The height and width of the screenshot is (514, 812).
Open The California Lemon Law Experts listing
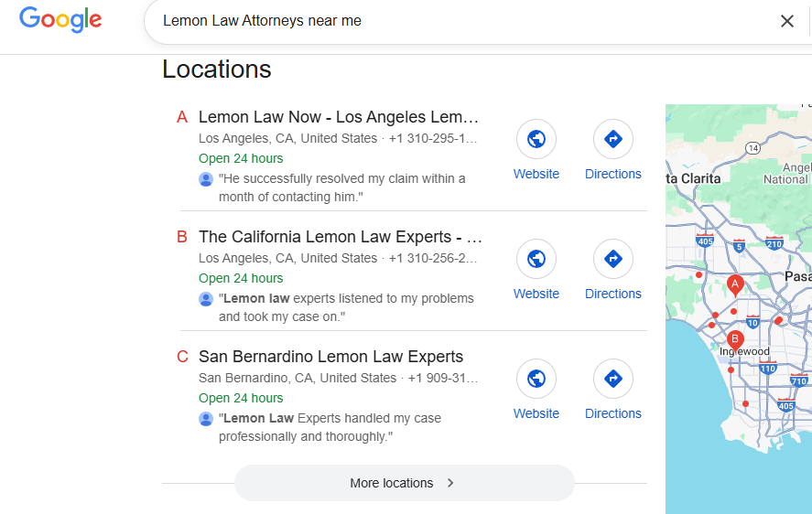pos(340,237)
